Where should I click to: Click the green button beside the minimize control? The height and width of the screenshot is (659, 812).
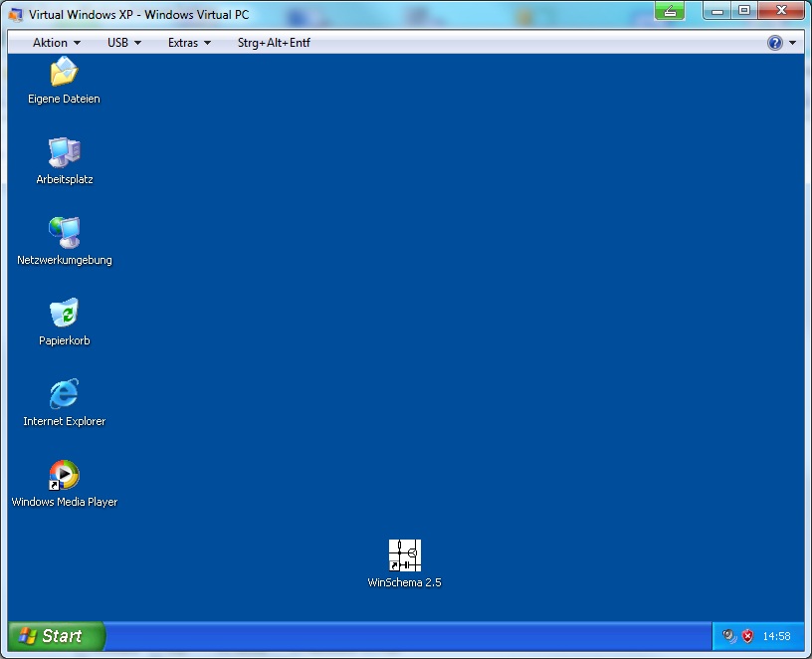[x=669, y=11]
